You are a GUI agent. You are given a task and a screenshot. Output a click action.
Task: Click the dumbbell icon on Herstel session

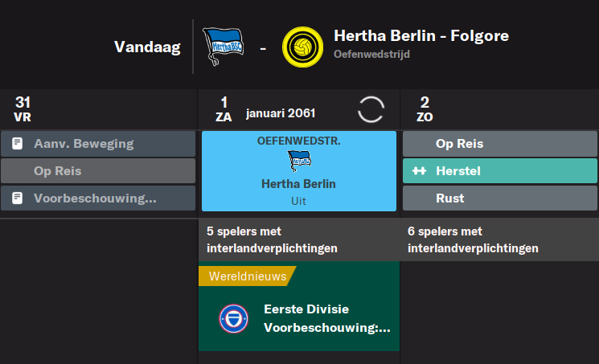pyautogui.click(x=419, y=171)
